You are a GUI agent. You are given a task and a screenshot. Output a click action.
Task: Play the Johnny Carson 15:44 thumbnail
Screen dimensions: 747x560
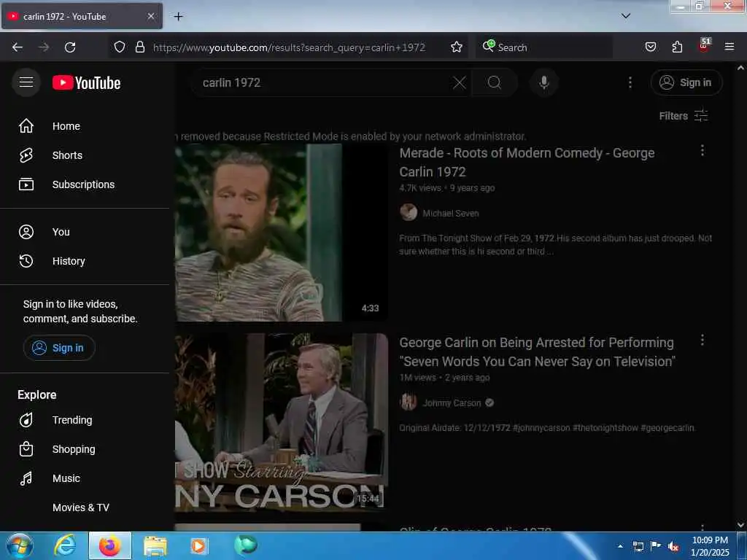pyautogui.click(x=281, y=422)
